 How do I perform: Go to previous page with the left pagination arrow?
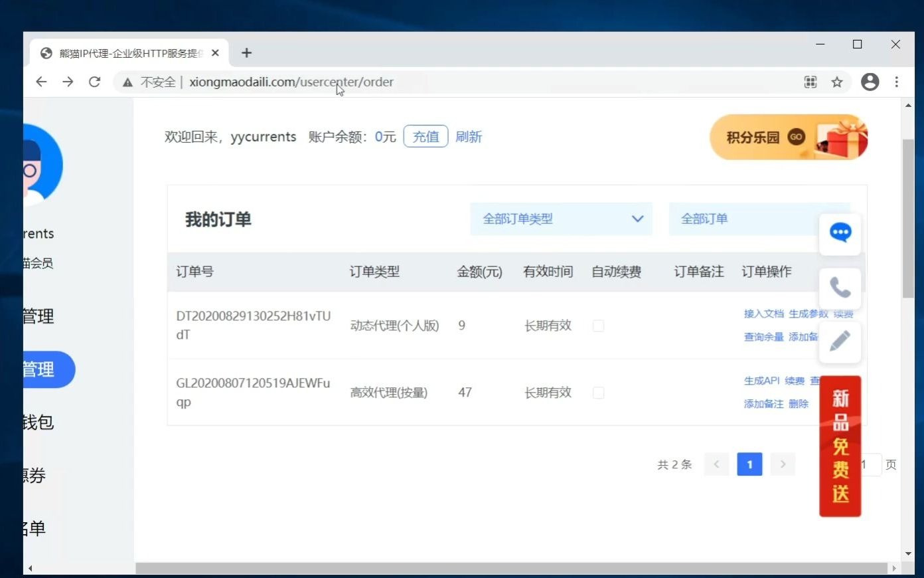(x=716, y=464)
